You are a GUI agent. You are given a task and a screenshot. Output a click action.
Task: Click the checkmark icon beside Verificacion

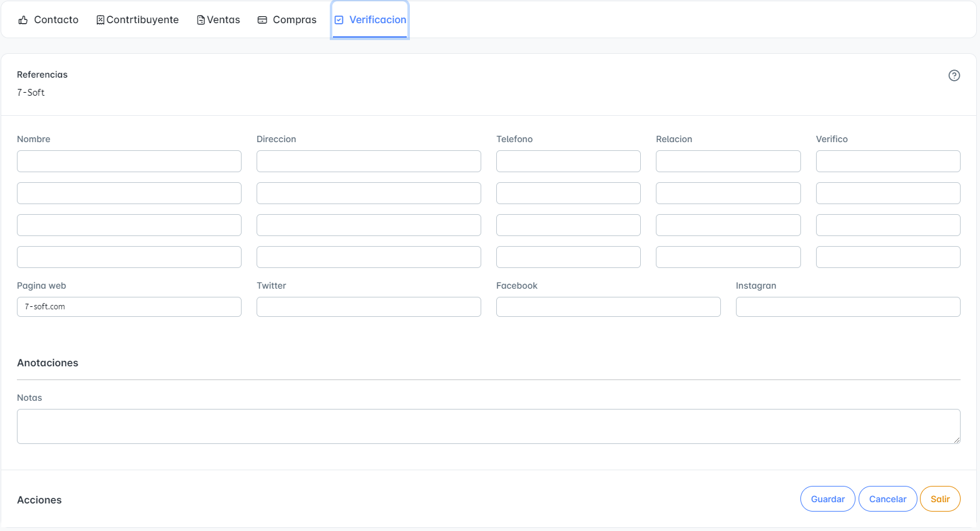tap(339, 20)
